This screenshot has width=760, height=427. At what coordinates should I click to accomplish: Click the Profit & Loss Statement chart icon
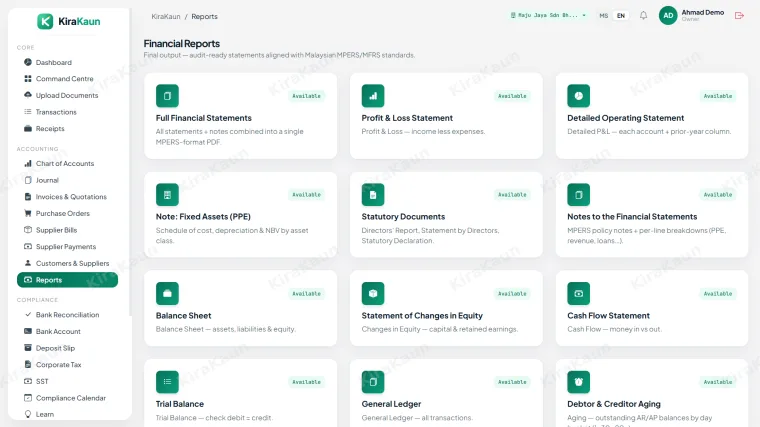click(x=373, y=96)
